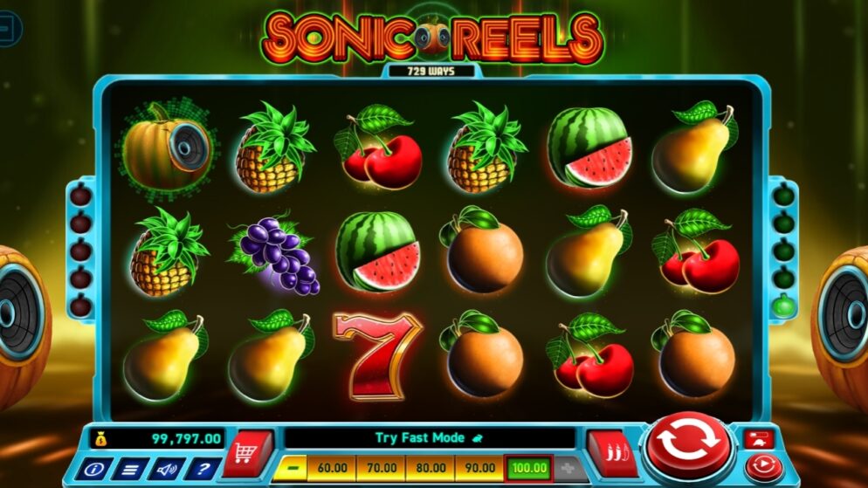Select the 60.00 bet value
The image size is (868, 488).
332,468
